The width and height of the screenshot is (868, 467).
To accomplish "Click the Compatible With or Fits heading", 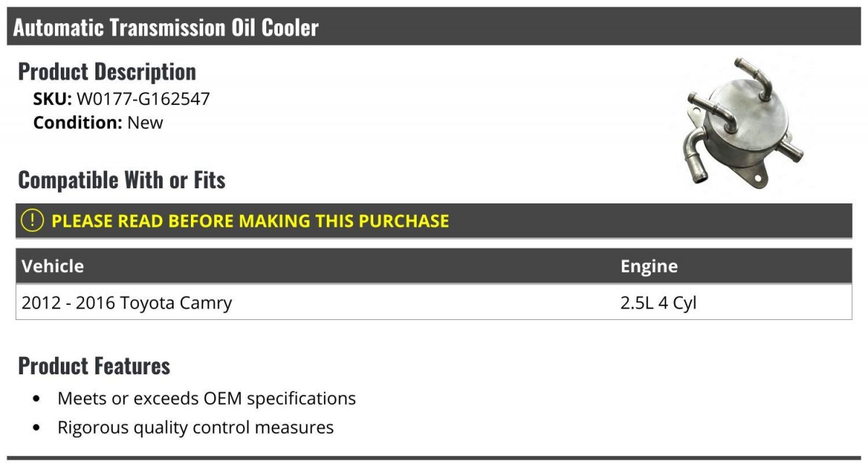I will [122, 180].
